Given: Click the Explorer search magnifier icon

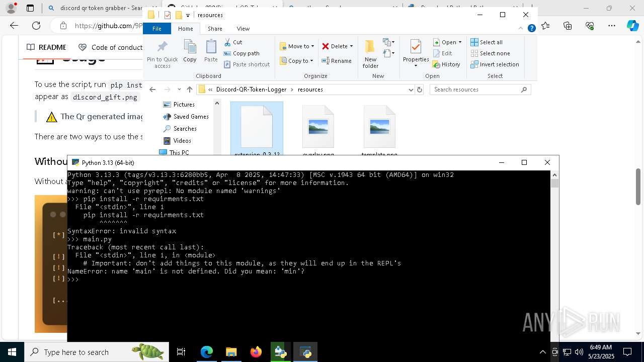Looking at the screenshot, I should pyautogui.click(x=524, y=89).
